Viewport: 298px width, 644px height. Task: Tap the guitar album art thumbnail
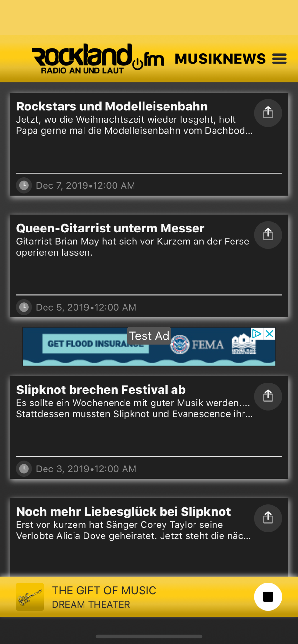point(30,597)
